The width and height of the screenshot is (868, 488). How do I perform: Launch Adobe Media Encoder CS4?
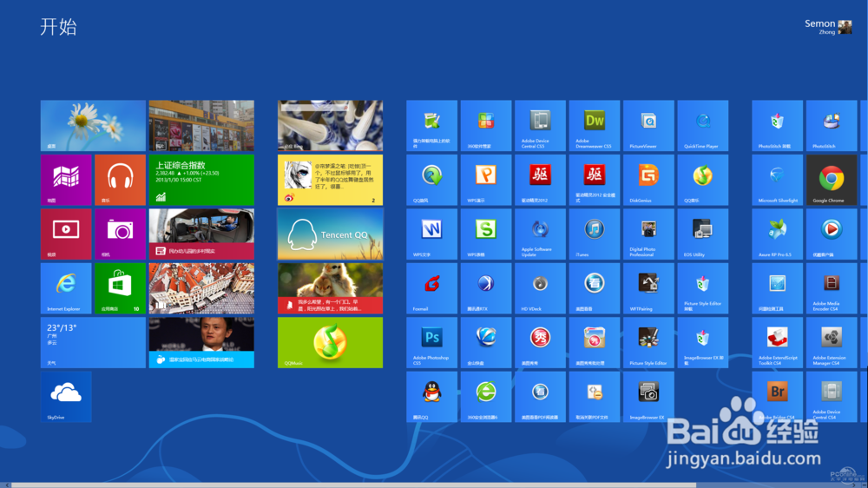click(832, 288)
